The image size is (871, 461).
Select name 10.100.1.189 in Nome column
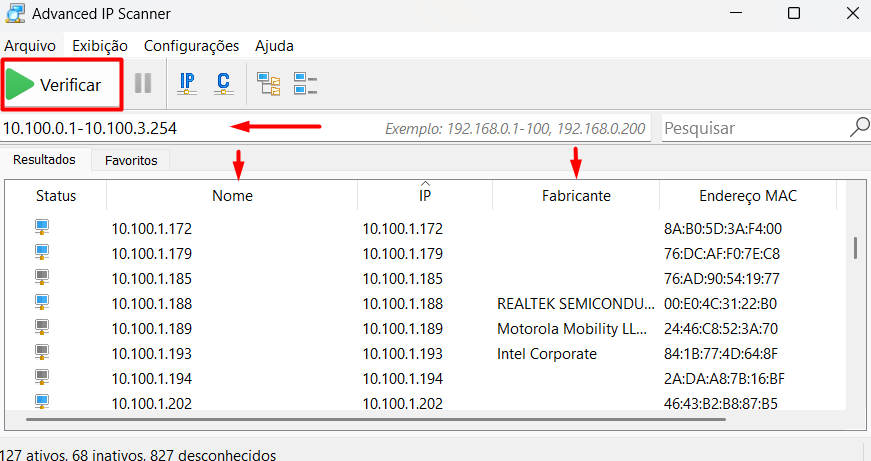click(x=152, y=329)
